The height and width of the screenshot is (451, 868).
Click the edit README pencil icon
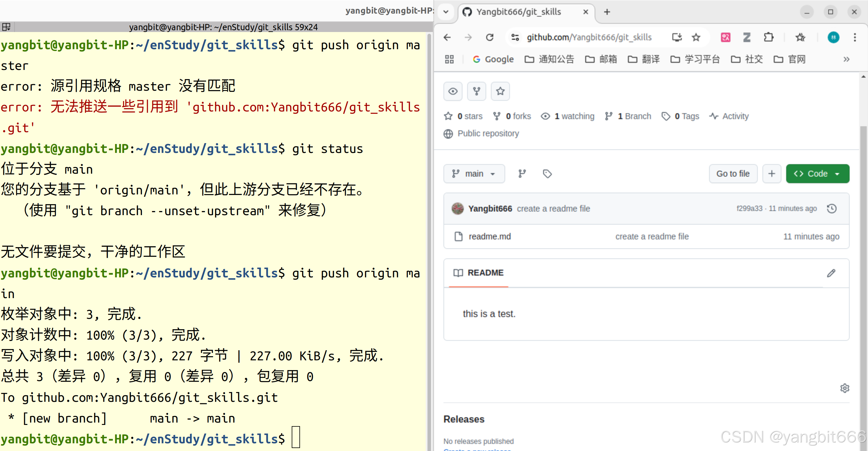831,273
